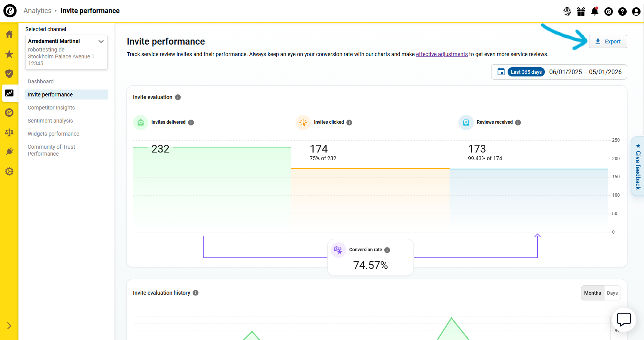Open Sentiment analysis in the side menu

pos(50,121)
